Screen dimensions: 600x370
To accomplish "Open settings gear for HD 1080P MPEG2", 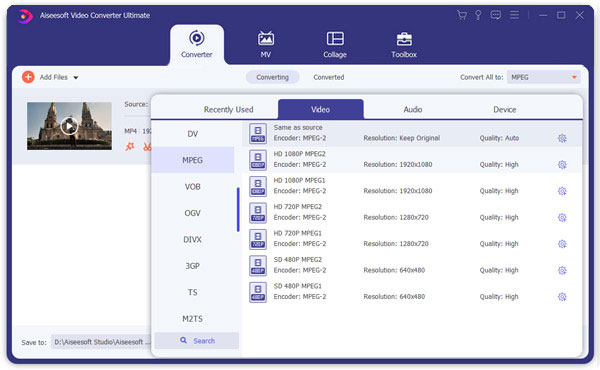I will pos(562,165).
